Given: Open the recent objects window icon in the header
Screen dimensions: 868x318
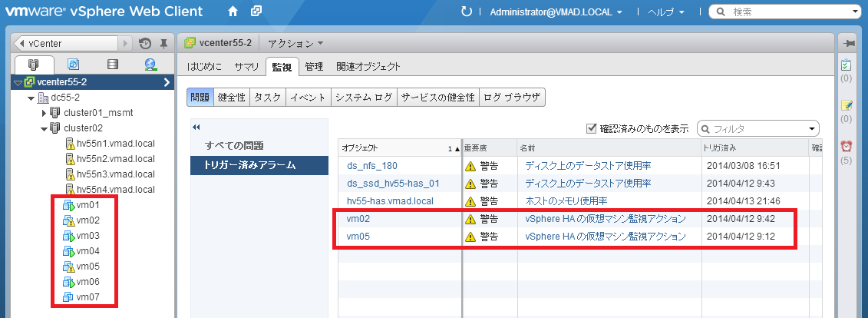Looking at the screenshot, I should click(x=256, y=11).
